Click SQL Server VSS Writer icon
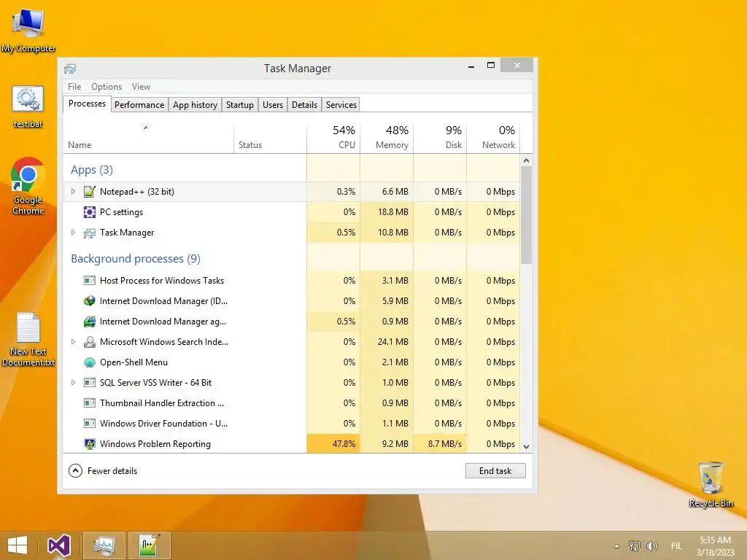This screenshot has width=747, height=560. coord(90,382)
